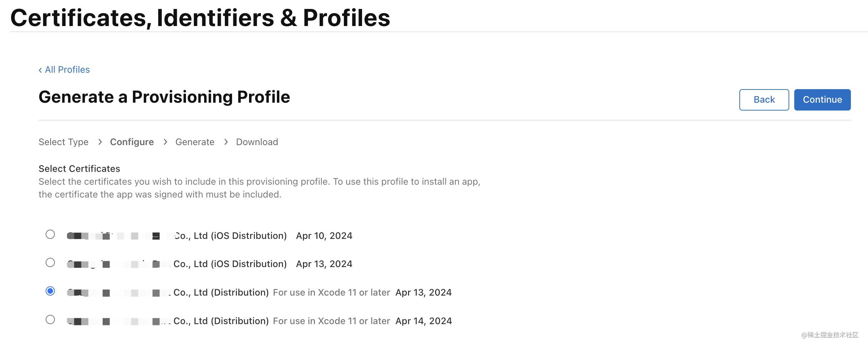Image resolution: width=868 pixels, height=348 pixels.
Task: Click chevron between Select Type and Configure
Action: 100,142
